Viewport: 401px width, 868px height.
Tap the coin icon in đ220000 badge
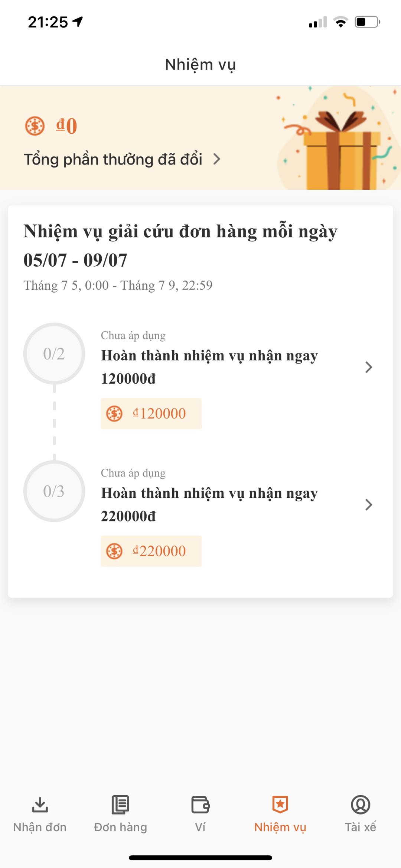tap(114, 551)
